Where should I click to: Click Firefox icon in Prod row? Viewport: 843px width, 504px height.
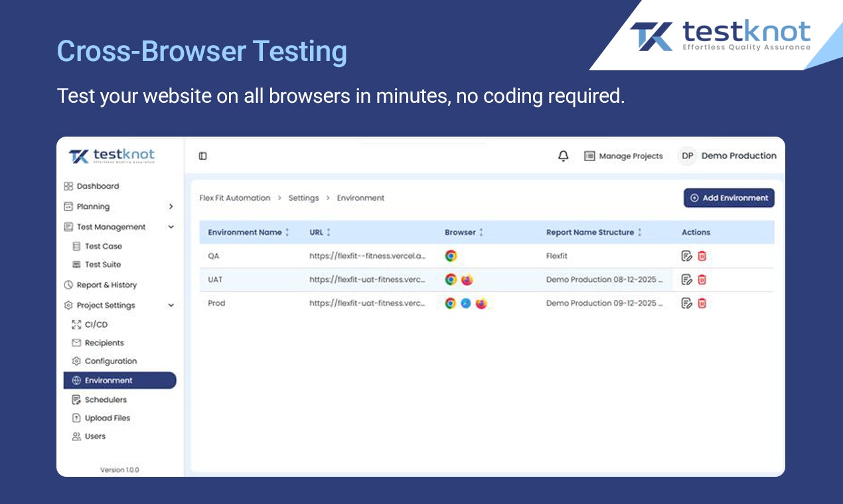(481, 303)
